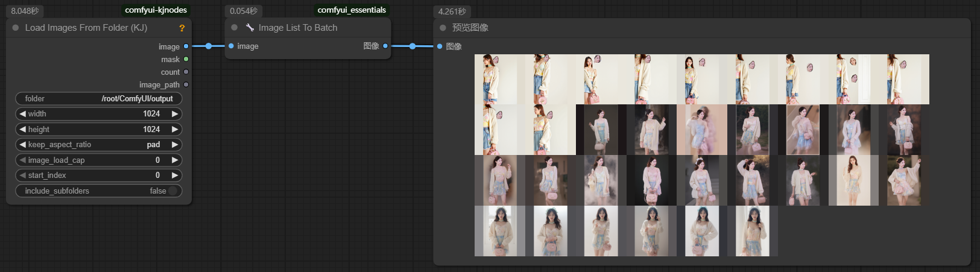The width and height of the screenshot is (980, 272).
Task: Click the help question mark on Load Images node
Action: 182,28
